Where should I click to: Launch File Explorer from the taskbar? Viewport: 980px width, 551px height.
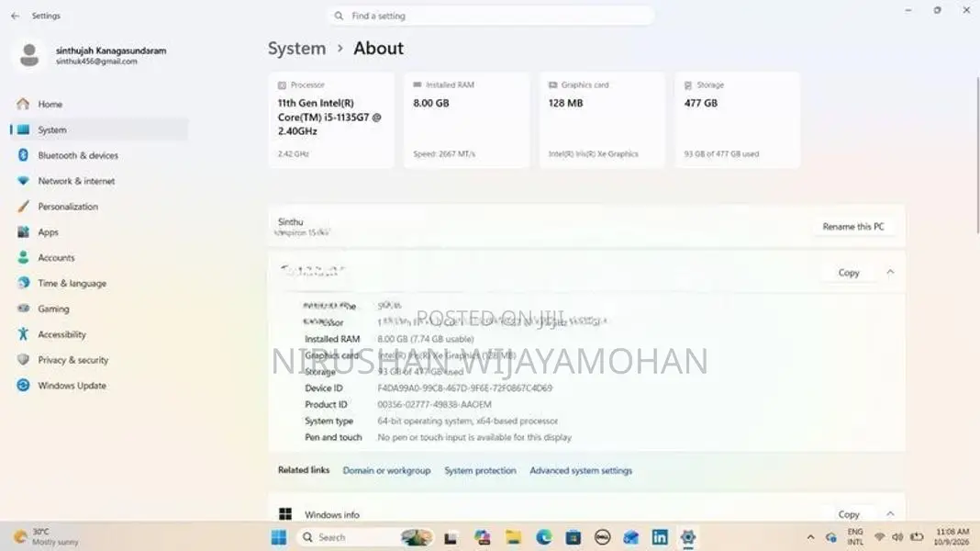[513, 537]
